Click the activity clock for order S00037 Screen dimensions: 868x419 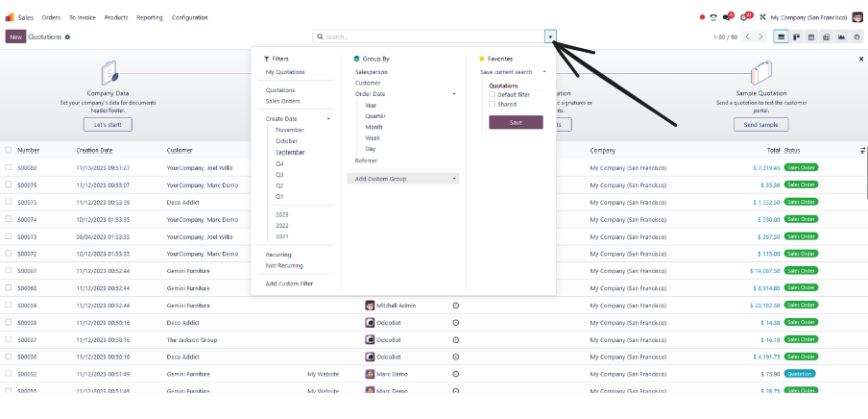455,340
